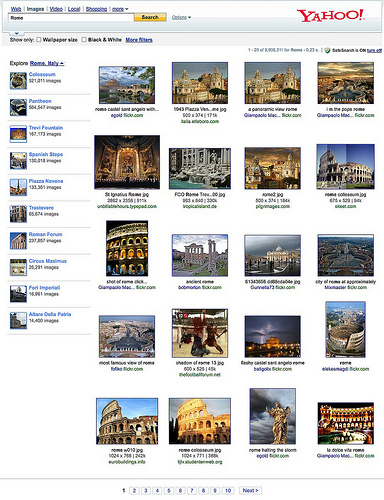The width and height of the screenshot is (384, 500).
Task: Open the Altare Della Patria sidebar thumbnail
Action: click(18, 321)
